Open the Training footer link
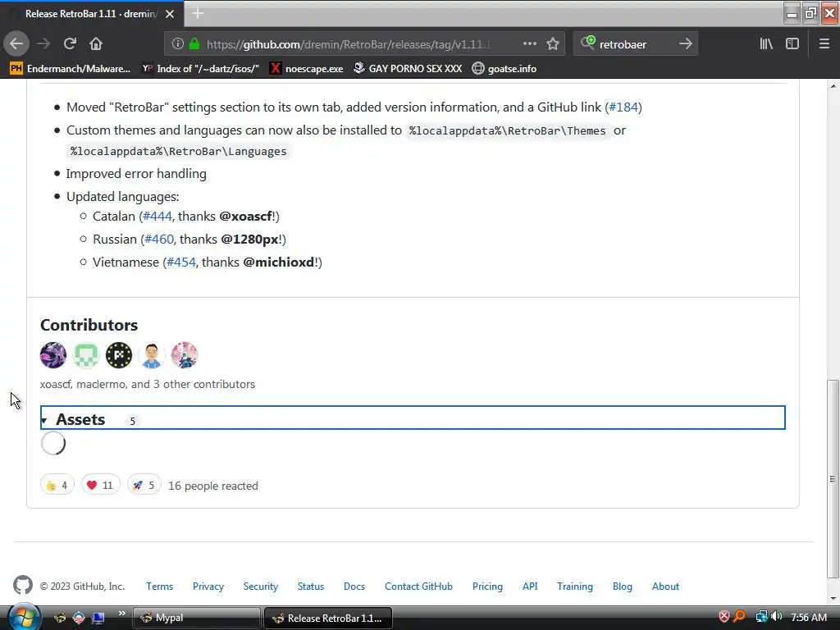The image size is (840, 630). tap(575, 587)
